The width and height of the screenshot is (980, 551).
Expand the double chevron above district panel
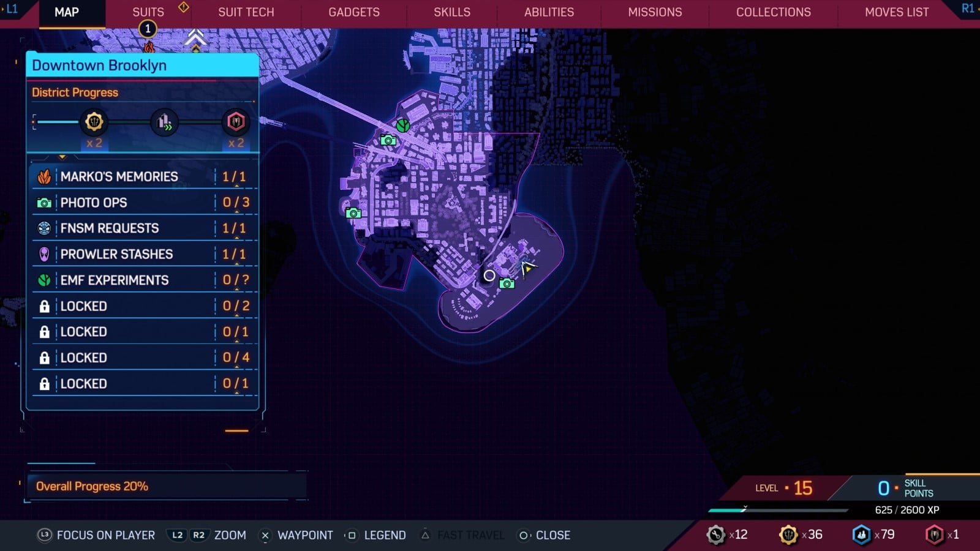195,38
